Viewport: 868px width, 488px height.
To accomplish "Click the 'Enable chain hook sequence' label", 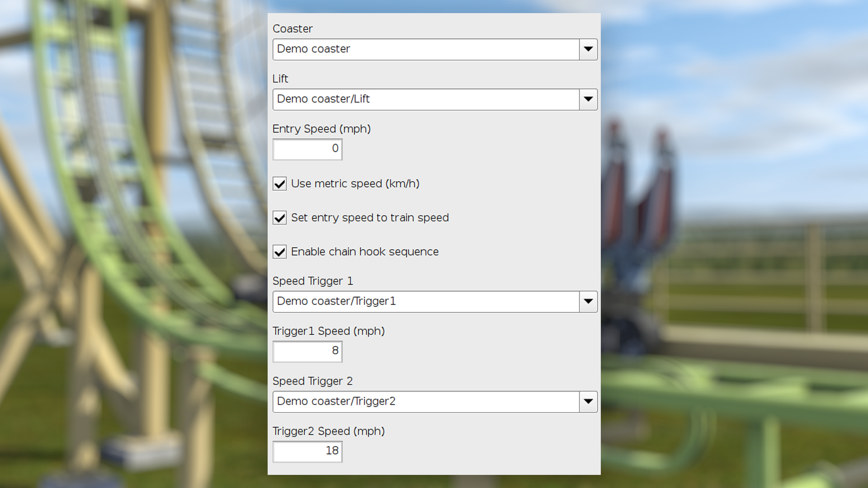I will point(365,252).
